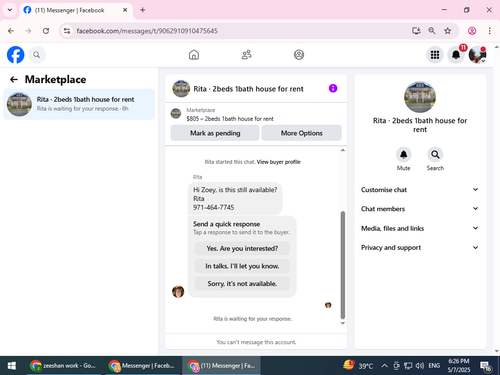
Task: Show hidden tray icons with the caret
Action: 384,366
